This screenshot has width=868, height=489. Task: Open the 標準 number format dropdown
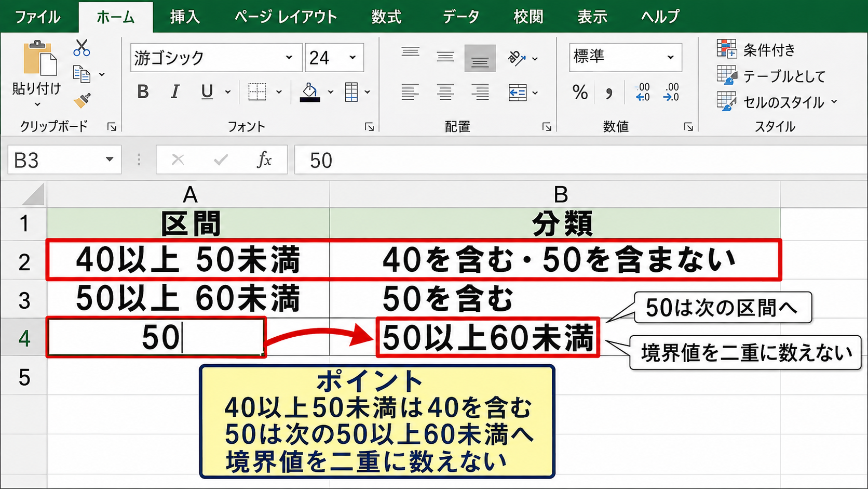click(670, 57)
